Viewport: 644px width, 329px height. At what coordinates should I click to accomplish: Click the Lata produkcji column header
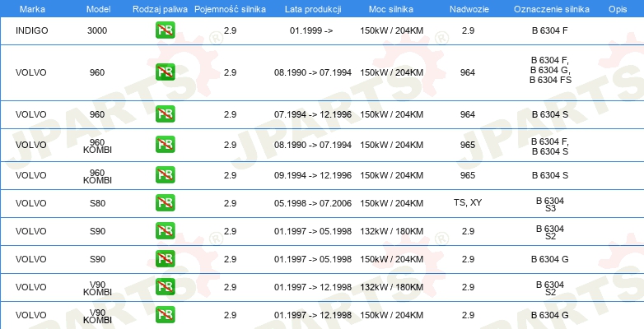pos(313,9)
